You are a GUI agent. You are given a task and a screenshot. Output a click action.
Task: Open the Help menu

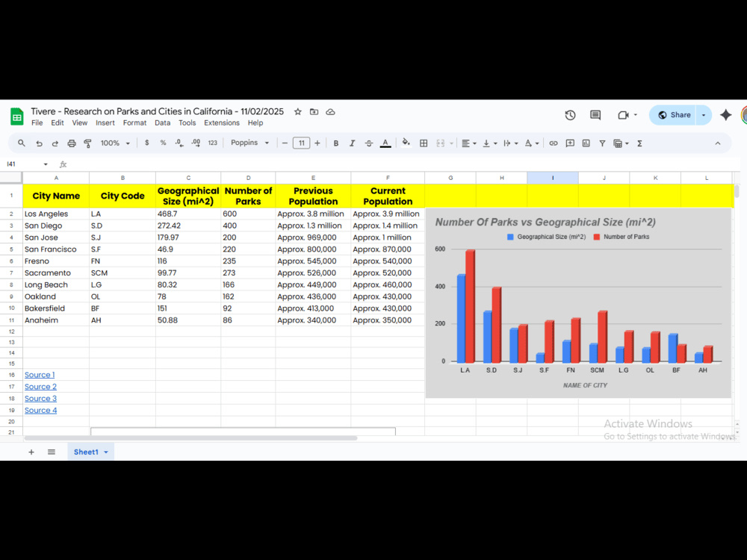click(255, 123)
